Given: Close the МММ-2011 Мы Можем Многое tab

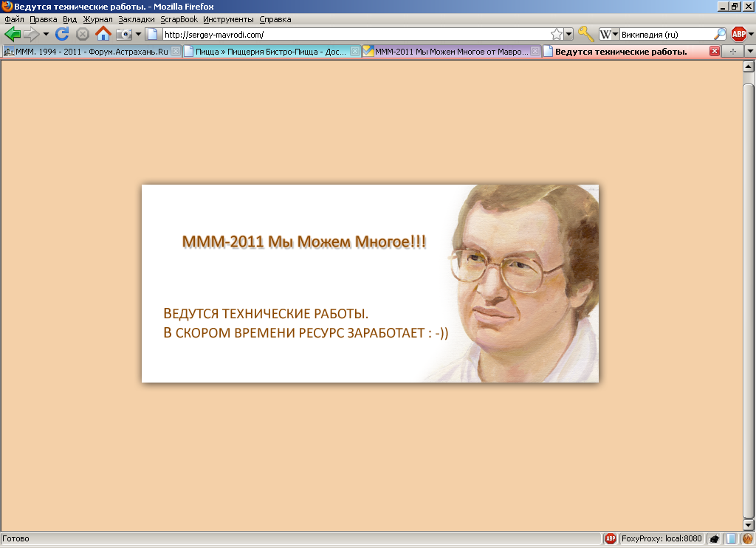Looking at the screenshot, I should [x=535, y=51].
